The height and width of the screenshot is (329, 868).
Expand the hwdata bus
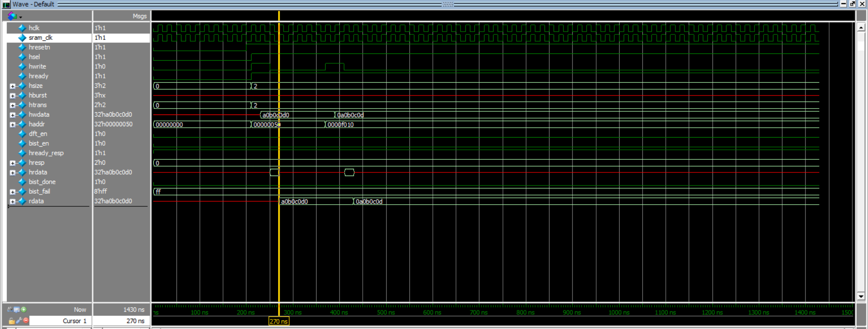pyautogui.click(x=13, y=115)
